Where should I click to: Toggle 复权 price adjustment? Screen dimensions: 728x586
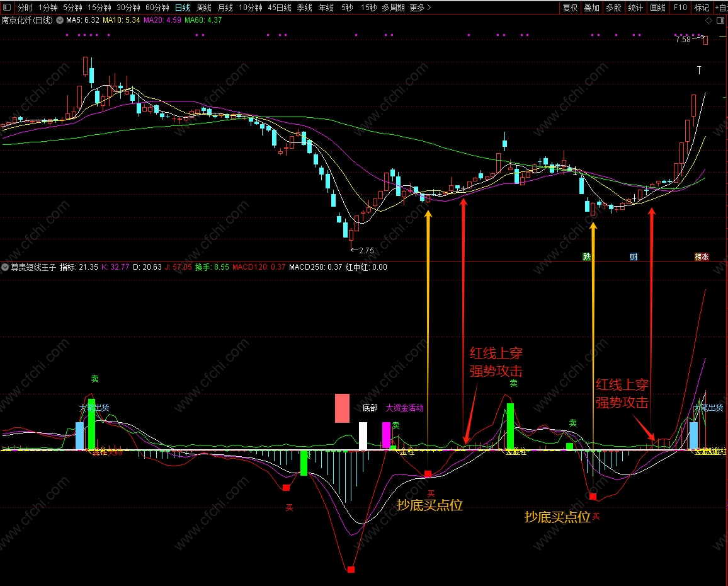click(x=570, y=8)
